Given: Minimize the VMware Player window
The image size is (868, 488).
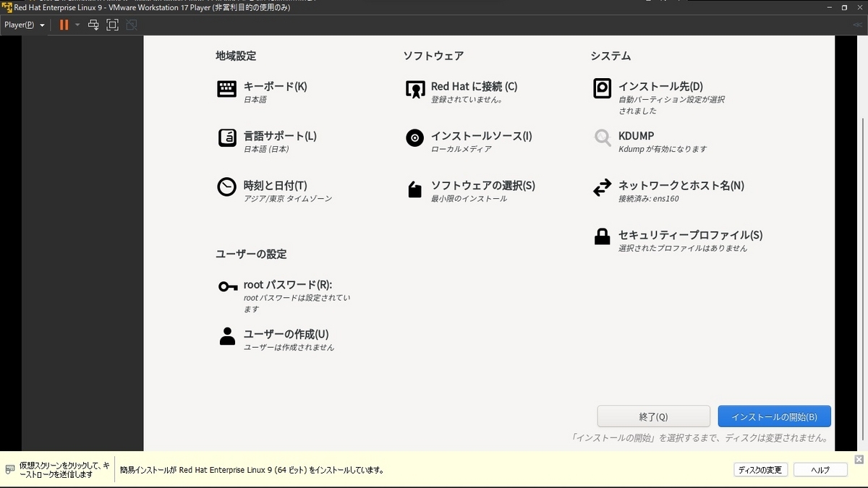Looking at the screenshot, I should 828,7.
